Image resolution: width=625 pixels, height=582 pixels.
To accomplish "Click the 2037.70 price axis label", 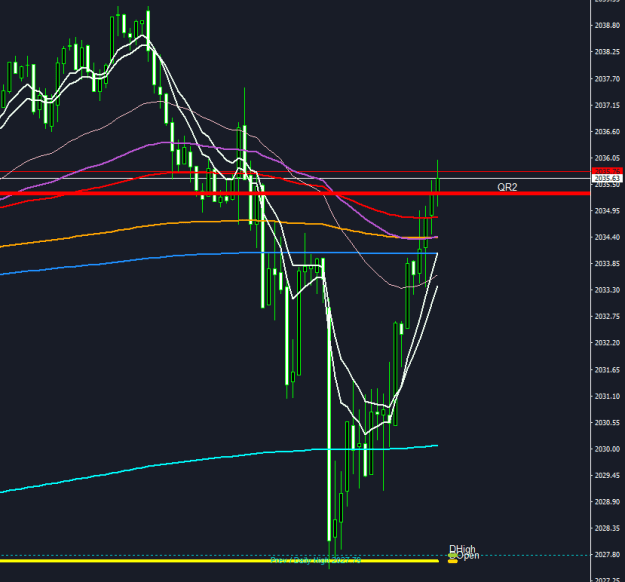I will (607, 79).
